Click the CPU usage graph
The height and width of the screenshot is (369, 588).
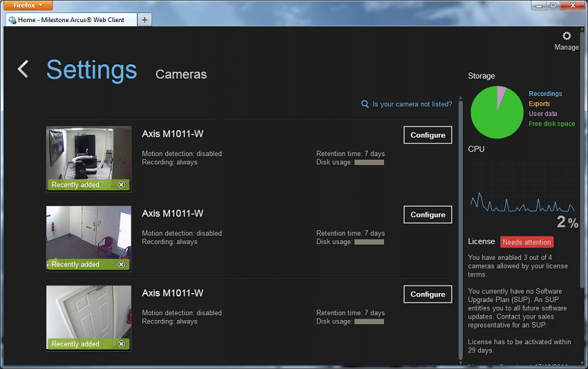523,186
